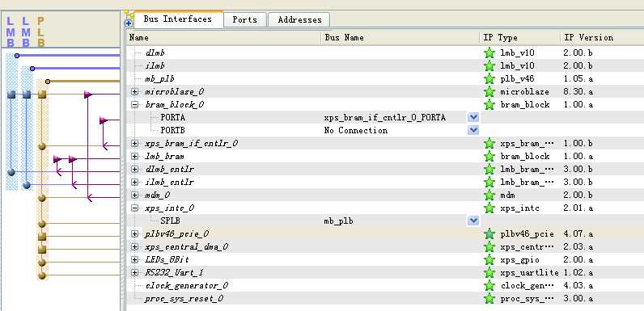Sort by the Bus Name column header
The image size is (644, 311).
tap(400, 38)
